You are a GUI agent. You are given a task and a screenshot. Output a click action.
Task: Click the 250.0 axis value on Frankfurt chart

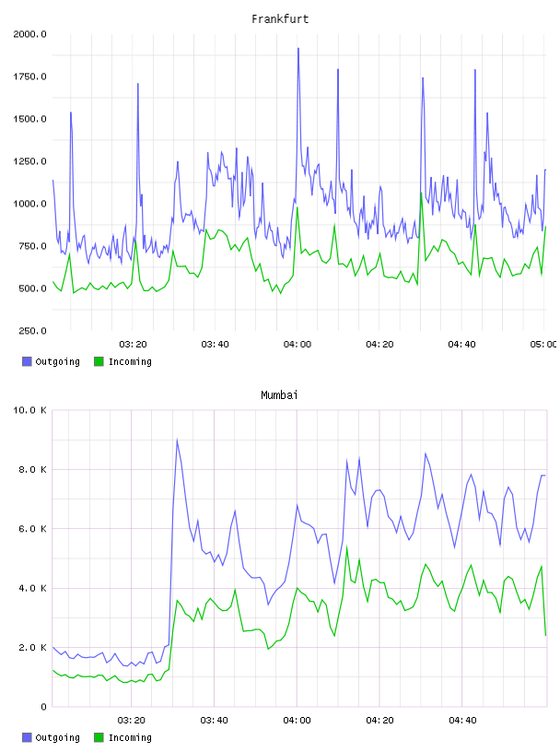32,331
